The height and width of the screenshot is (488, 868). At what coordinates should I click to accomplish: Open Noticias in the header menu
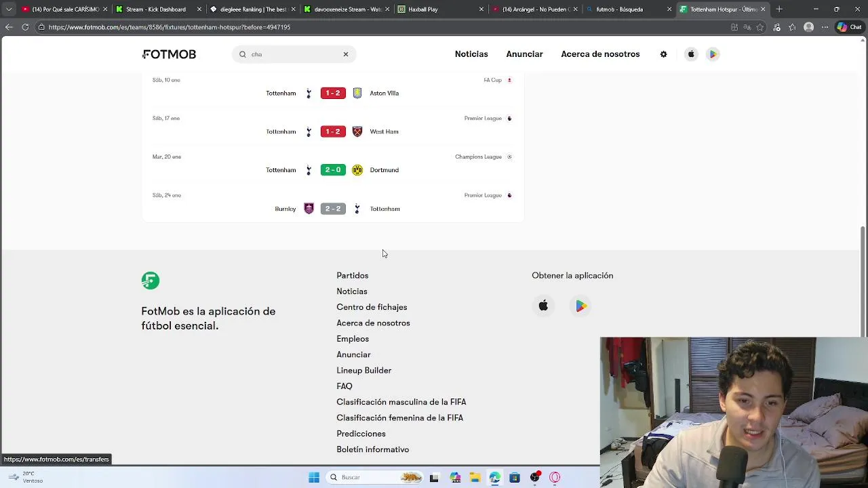pyautogui.click(x=471, y=54)
